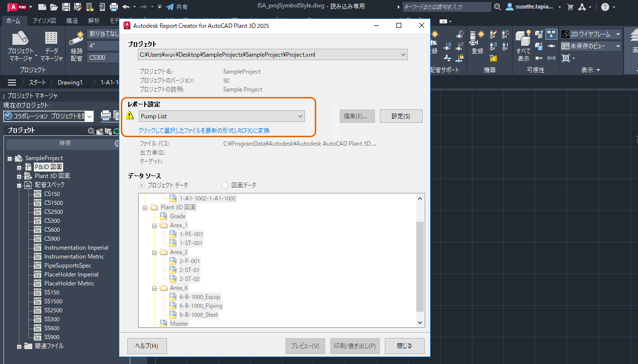This screenshot has width=638, height=364.
Task: Click the 閉じる button in Report Creator
Action: pos(404,346)
